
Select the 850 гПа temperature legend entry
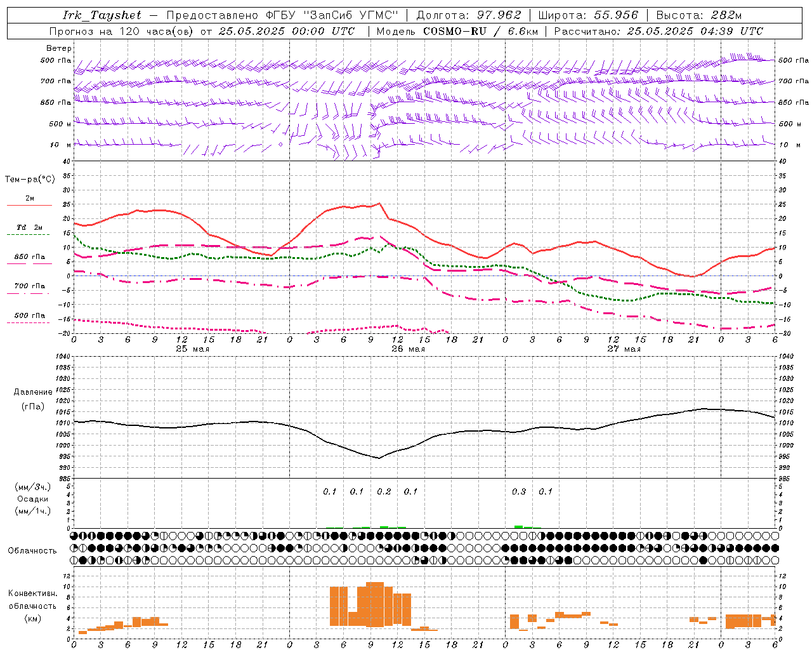(30, 257)
